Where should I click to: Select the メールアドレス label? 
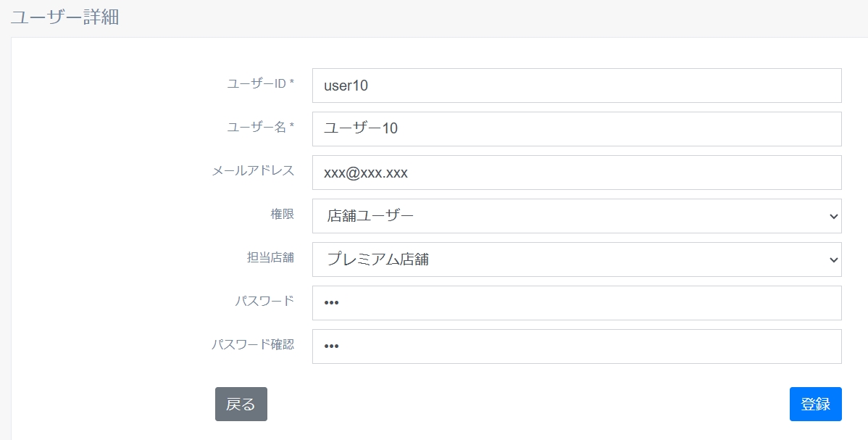coord(253,170)
